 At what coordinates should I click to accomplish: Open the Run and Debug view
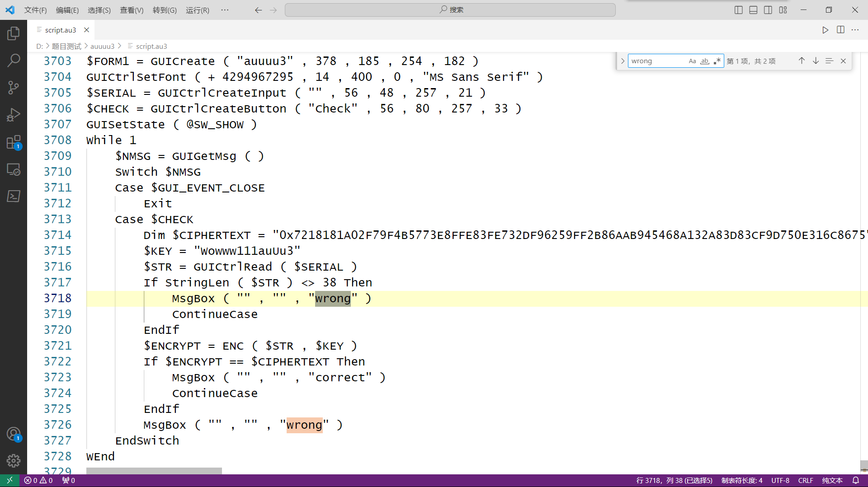[x=14, y=115]
